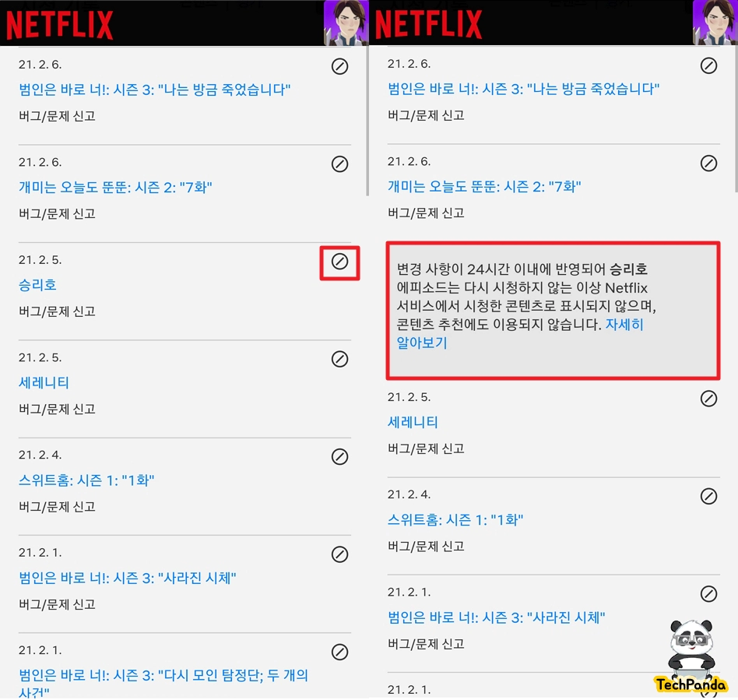Hide 세레니티 entry in right panel

click(708, 398)
